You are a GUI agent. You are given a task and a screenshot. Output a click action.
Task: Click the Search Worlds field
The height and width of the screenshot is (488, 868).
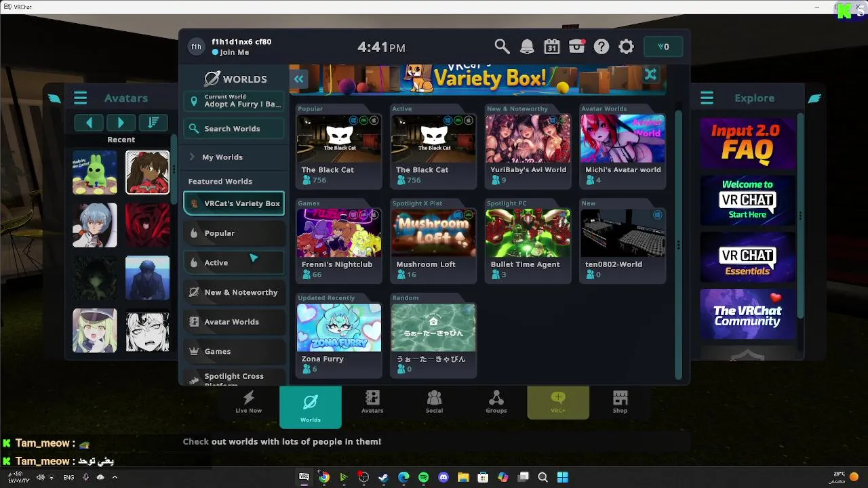[234, 129]
